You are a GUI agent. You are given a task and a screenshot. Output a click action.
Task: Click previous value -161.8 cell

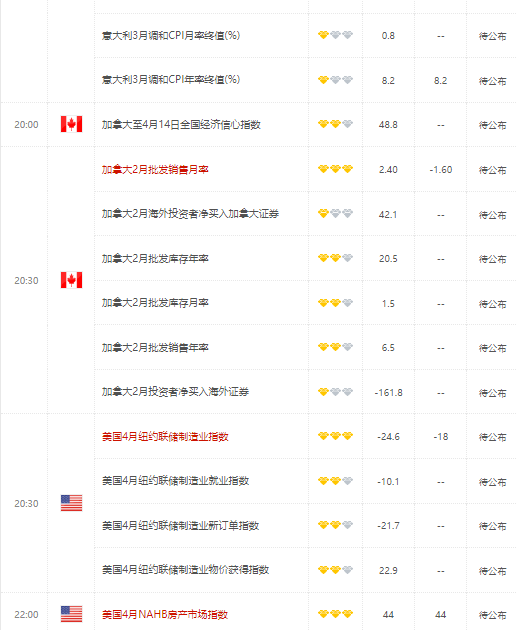point(388,393)
